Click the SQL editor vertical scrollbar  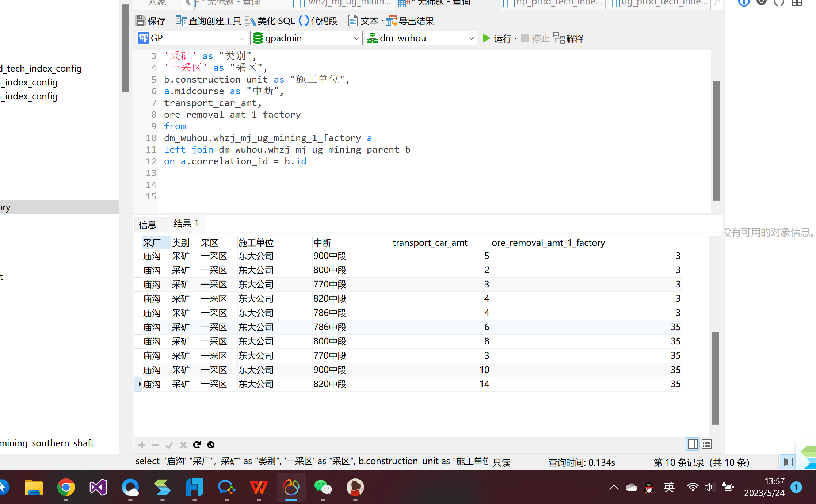[717, 140]
